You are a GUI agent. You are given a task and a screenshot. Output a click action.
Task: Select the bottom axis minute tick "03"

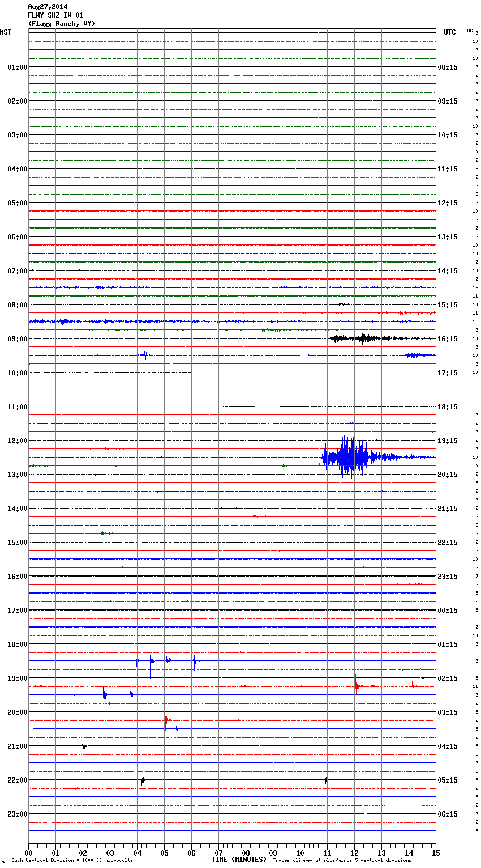(x=110, y=853)
